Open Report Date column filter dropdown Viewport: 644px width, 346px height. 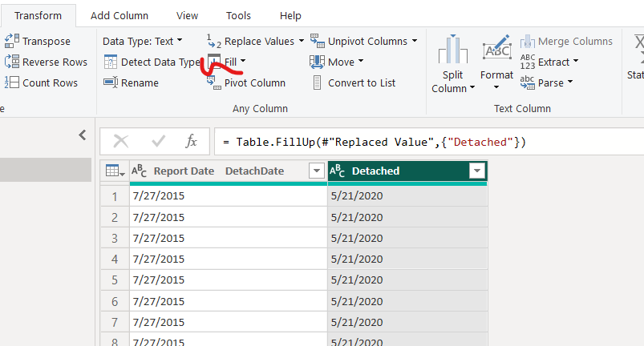(x=317, y=171)
